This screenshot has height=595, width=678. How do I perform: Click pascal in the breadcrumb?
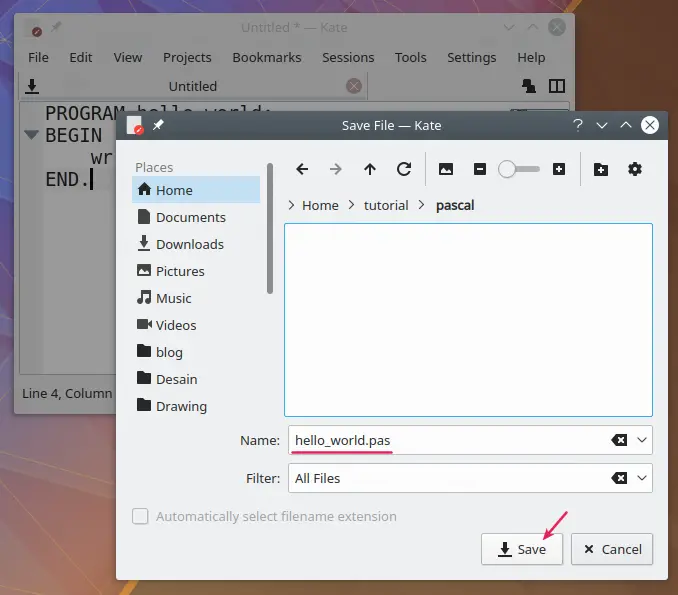tap(455, 205)
